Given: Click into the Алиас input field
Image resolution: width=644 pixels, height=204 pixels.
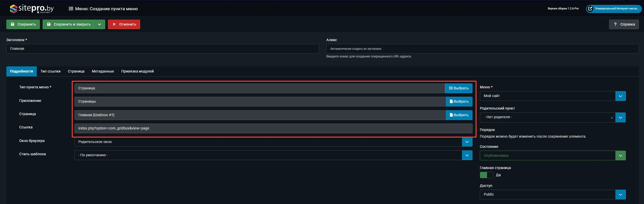Looking at the screenshot, I should tap(482, 49).
